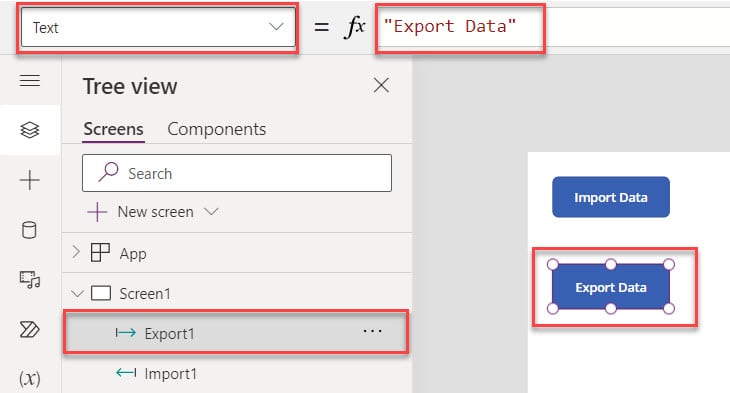Open the Insert plus icon in sidebar
This screenshot has height=393, width=730.
[x=30, y=180]
